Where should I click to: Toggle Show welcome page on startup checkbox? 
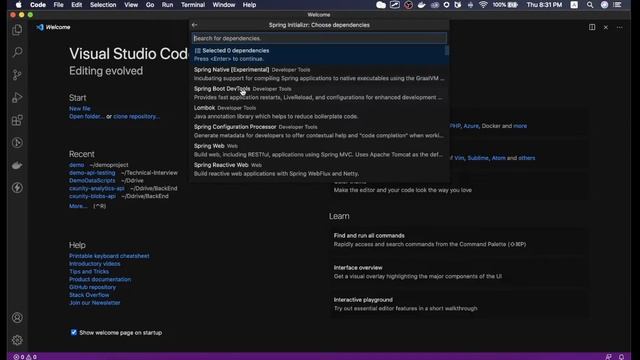click(x=74, y=332)
